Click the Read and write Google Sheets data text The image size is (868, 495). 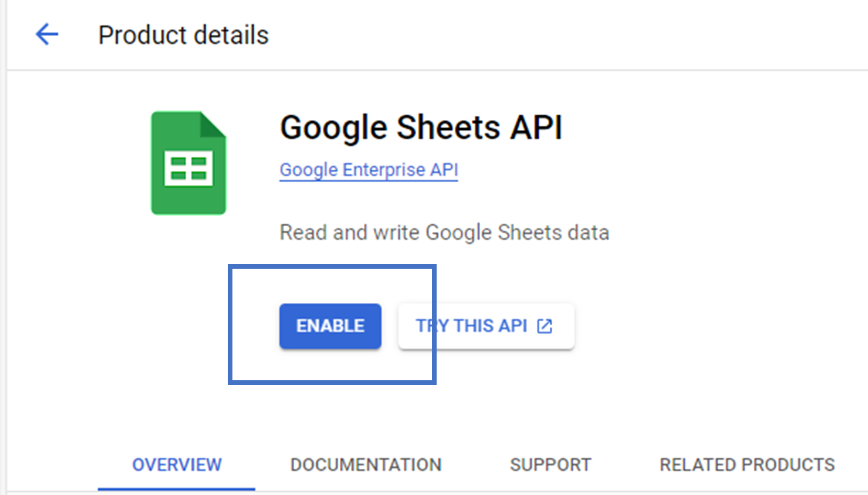click(x=444, y=232)
